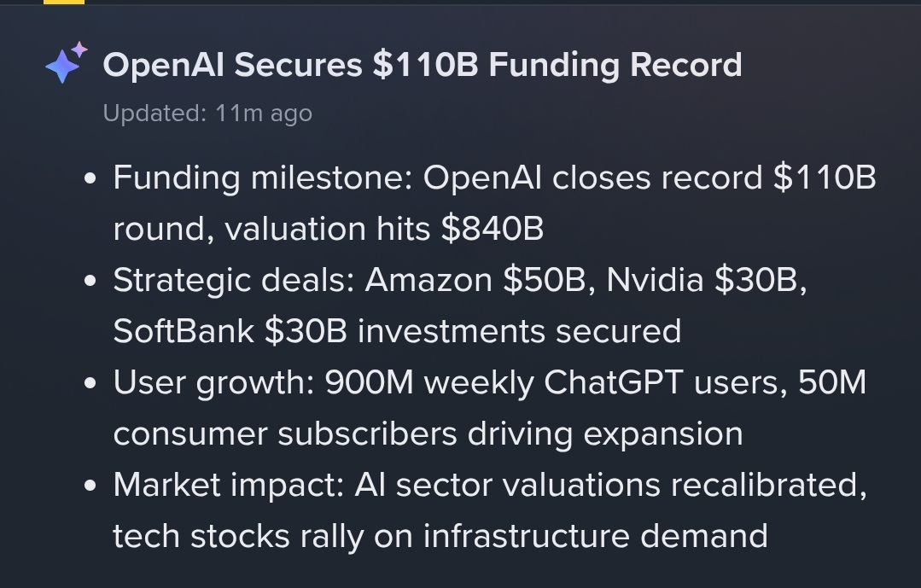Select the Funding milestone label text
The height and width of the screenshot is (588, 921).
[263, 178]
